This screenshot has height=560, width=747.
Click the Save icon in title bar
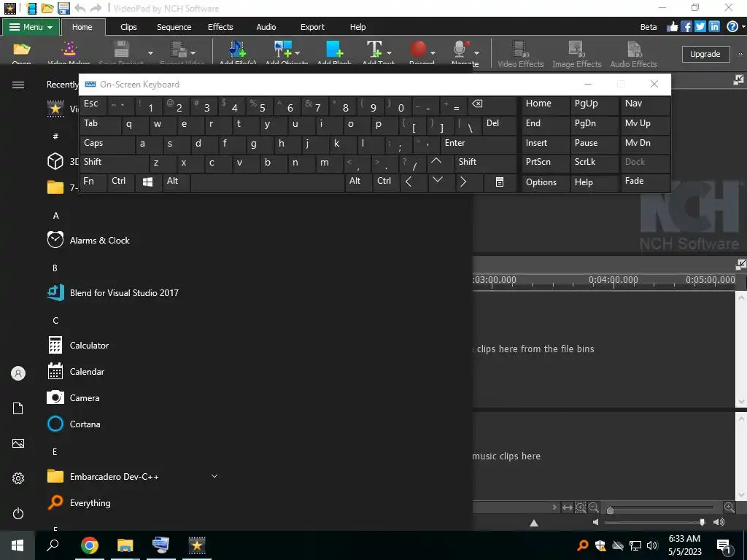[x=63, y=8]
